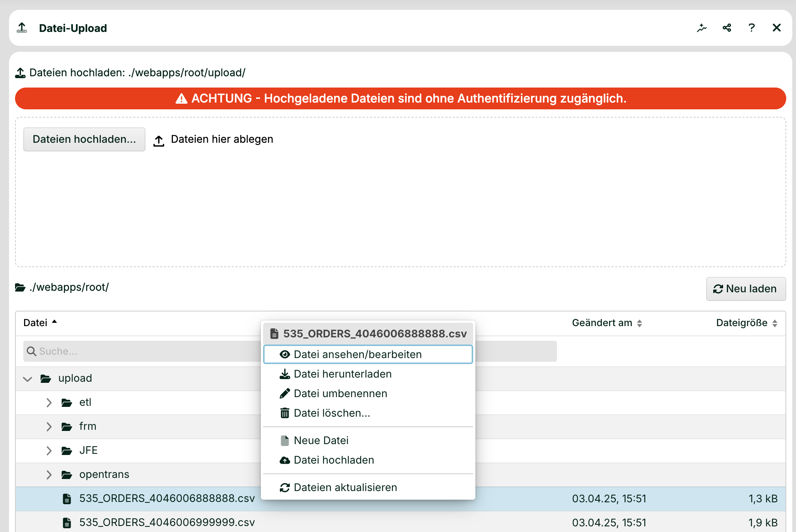Click the opentrans folder icon
Viewport: 796px width, 532px height.
[x=67, y=475]
